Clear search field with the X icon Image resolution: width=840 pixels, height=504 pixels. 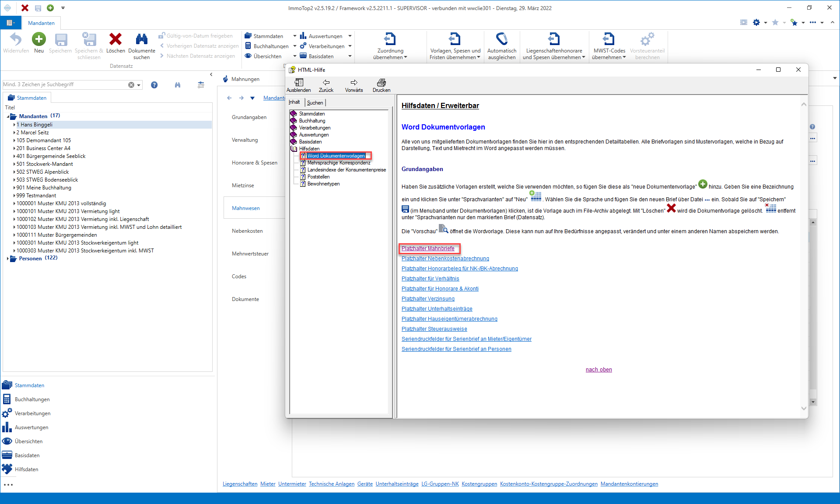click(x=131, y=85)
